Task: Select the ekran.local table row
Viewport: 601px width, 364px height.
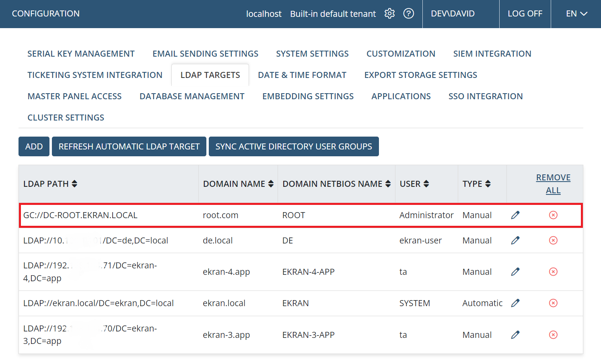Action: click(300, 303)
